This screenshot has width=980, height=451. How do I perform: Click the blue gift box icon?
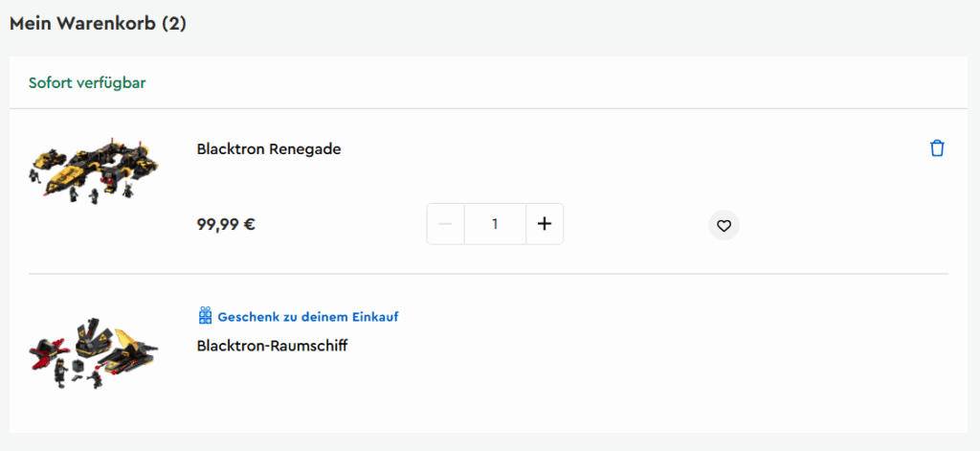click(x=205, y=315)
